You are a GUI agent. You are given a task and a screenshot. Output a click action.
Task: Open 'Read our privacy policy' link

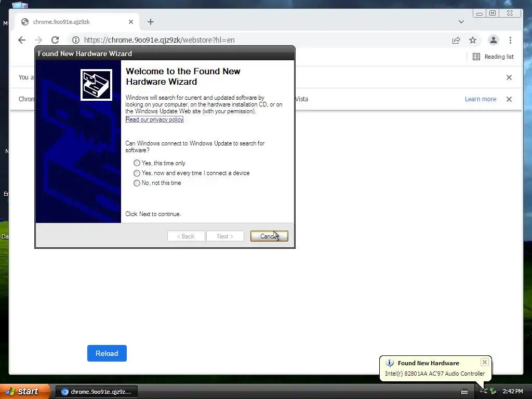click(154, 119)
